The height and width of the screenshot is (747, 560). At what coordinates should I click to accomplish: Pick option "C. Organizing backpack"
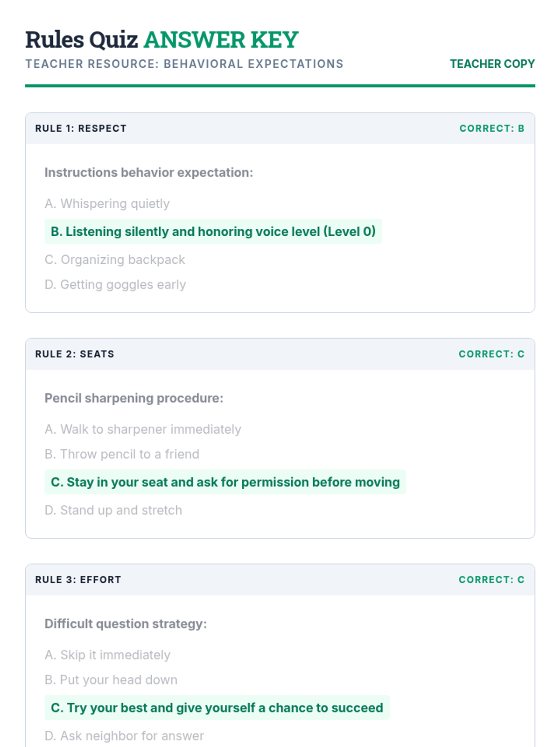(115, 260)
